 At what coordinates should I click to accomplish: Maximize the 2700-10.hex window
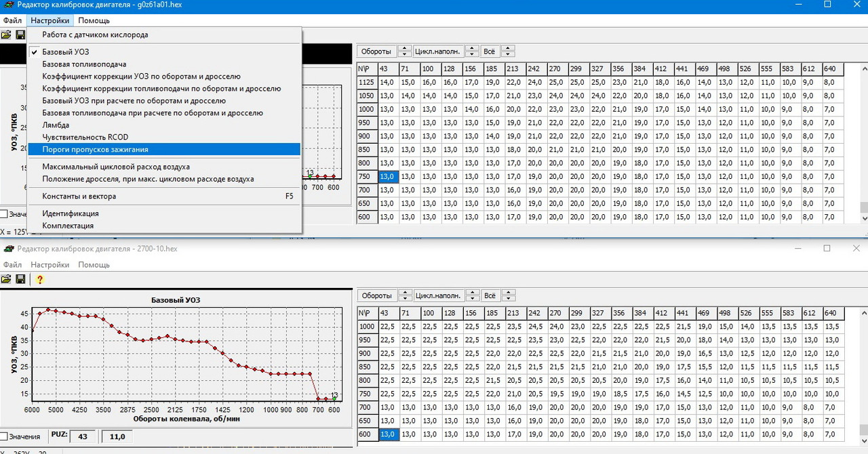827,249
